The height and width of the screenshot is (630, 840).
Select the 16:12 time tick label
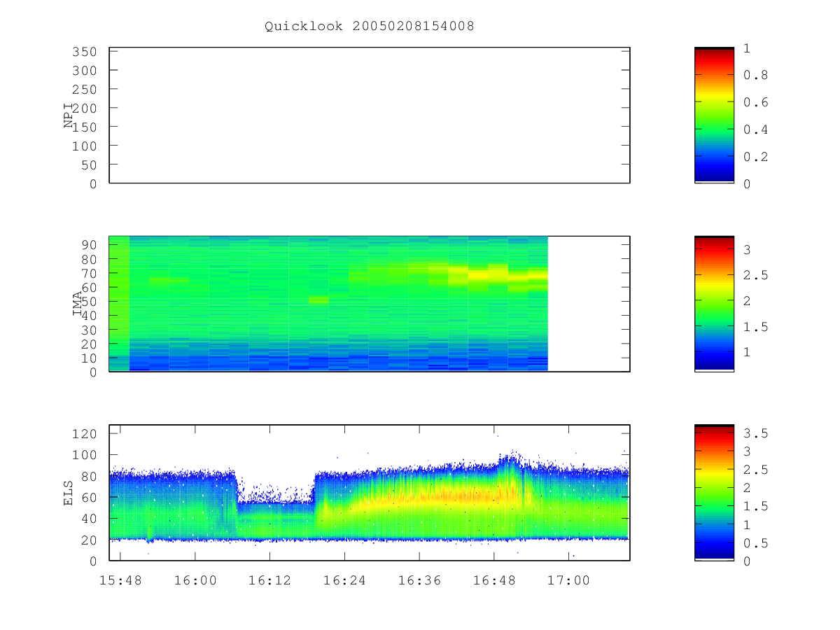269,580
